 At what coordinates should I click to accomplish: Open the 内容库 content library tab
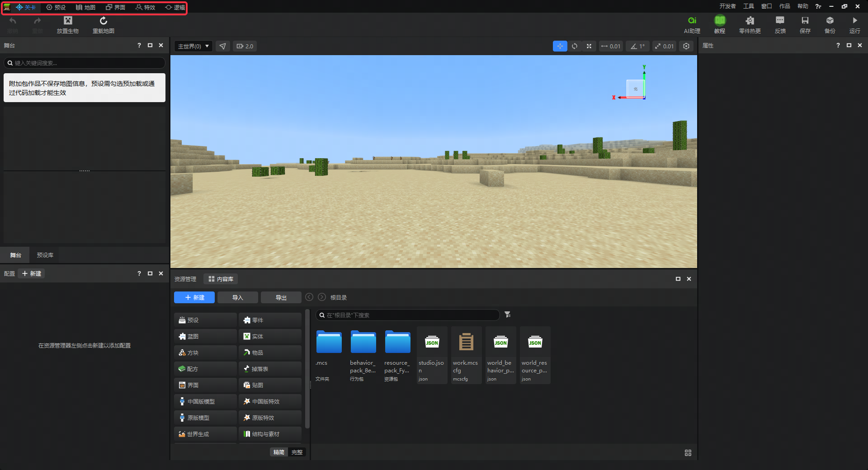(x=221, y=279)
